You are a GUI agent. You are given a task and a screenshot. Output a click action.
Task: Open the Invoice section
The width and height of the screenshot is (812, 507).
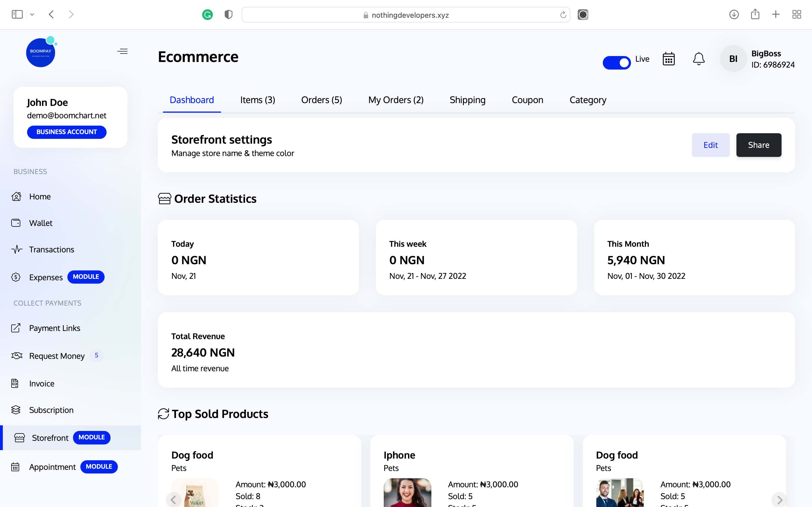click(41, 383)
